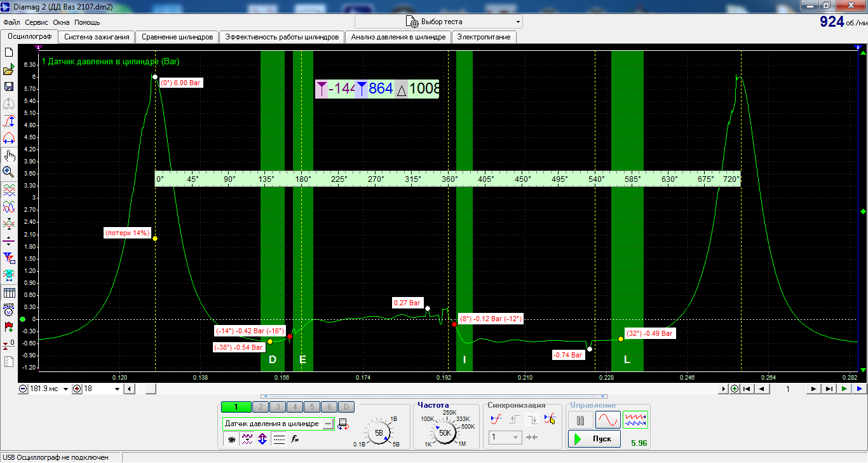Screen dimensions: 868x463
Task: Open the 181.9 мс time scale dropdown
Action: click(x=65, y=389)
